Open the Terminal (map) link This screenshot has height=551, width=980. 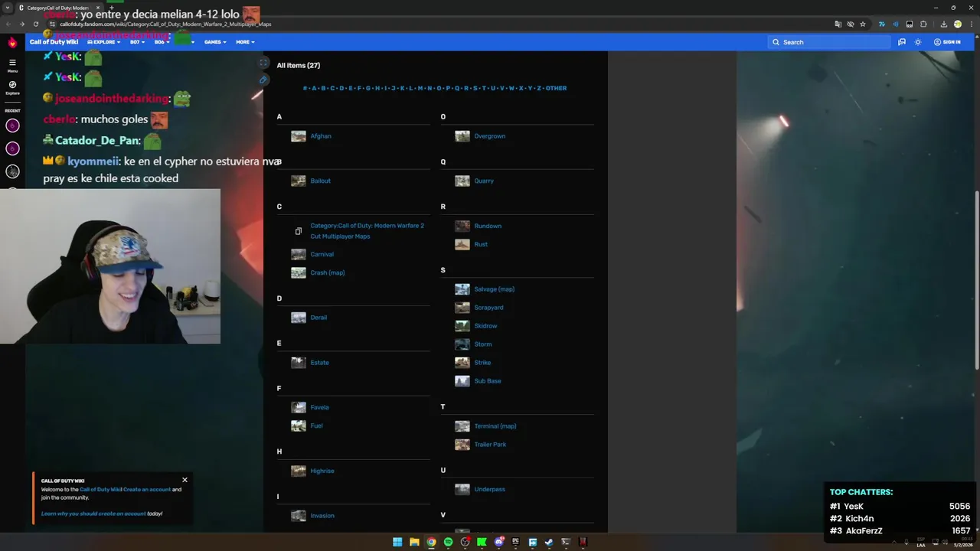click(495, 425)
